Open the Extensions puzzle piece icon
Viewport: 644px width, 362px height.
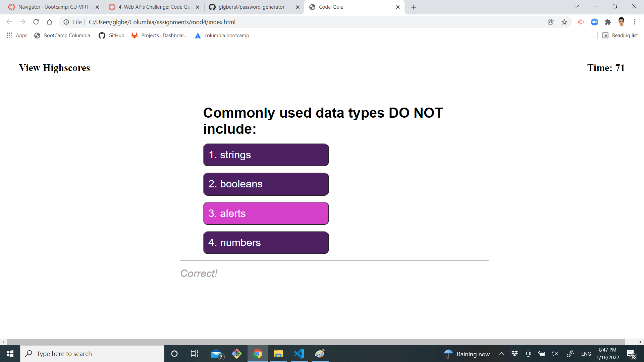[x=608, y=22]
